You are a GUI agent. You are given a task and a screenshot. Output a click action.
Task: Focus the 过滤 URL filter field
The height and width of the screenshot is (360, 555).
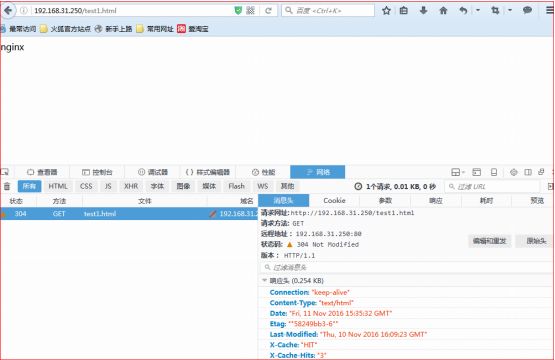coord(493,187)
